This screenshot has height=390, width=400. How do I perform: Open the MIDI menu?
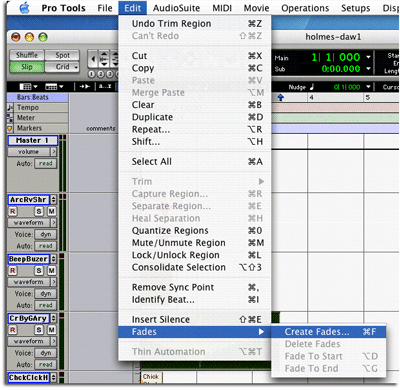click(x=222, y=8)
